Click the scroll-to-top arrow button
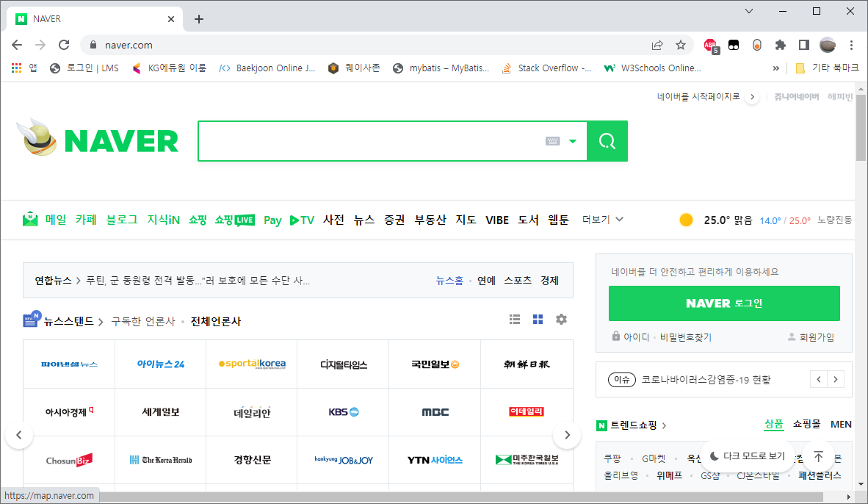Image resolution: width=868 pixels, height=504 pixels. click(818, 456)
